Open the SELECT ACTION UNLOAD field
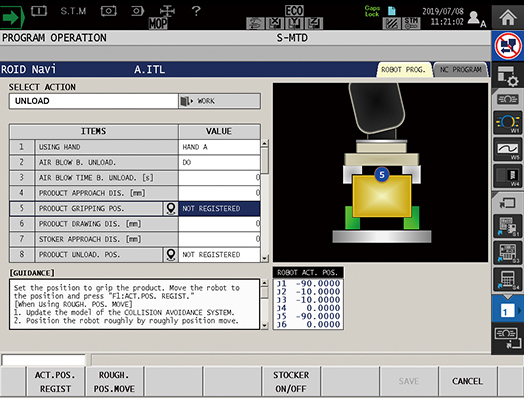This screenshot has height=398, width=524. pos(94,101)
